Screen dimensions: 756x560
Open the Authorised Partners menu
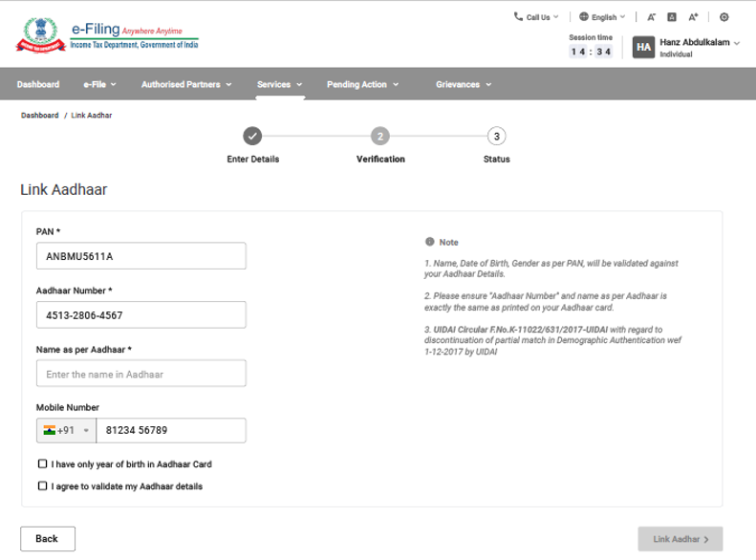click(x=186, y=84)
